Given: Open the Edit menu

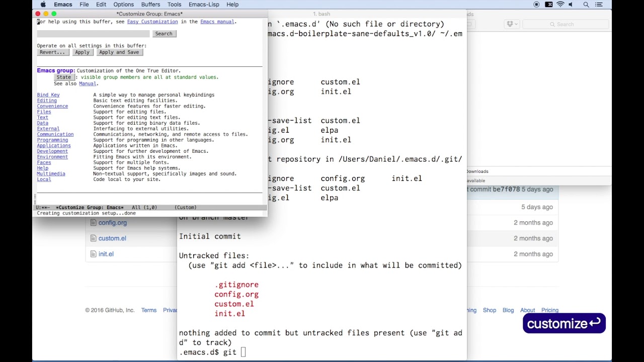Looking at the screenshot, I should 101,5.
